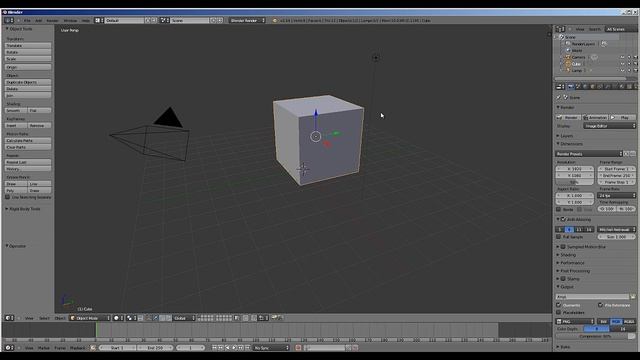Toggle the File Extensions checkbox
The height and width of the screenshot is (360, 640).
coord(600,305)
